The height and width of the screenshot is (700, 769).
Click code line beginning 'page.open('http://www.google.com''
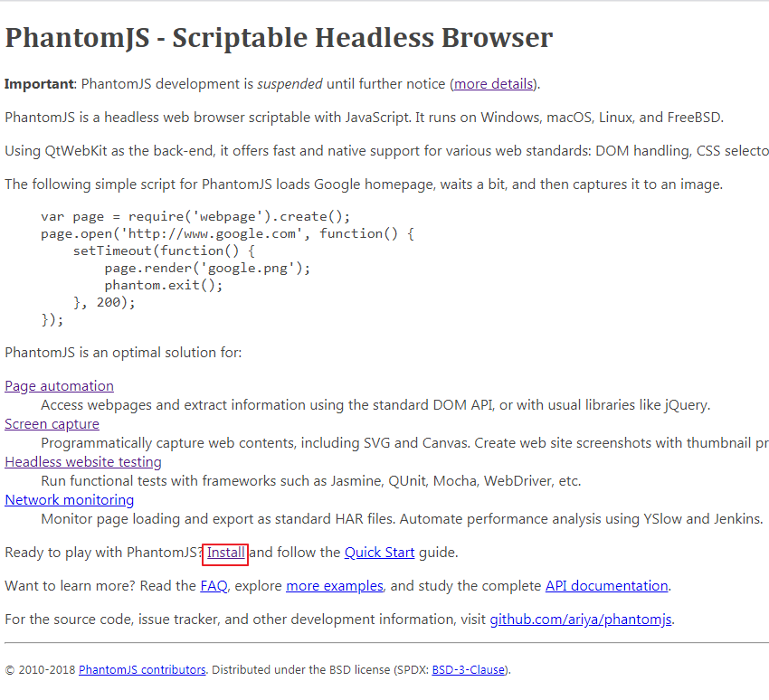tap(228, 234)
